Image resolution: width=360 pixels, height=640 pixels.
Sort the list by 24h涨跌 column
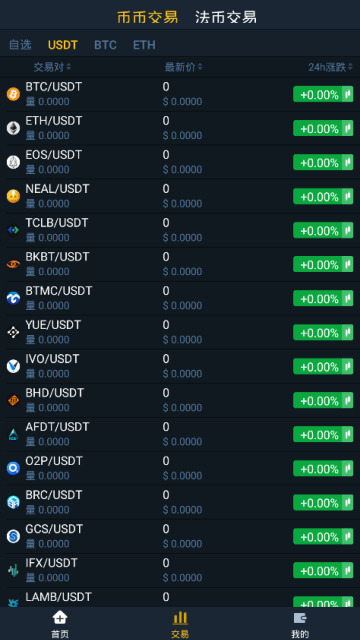(x=330, y=67)
